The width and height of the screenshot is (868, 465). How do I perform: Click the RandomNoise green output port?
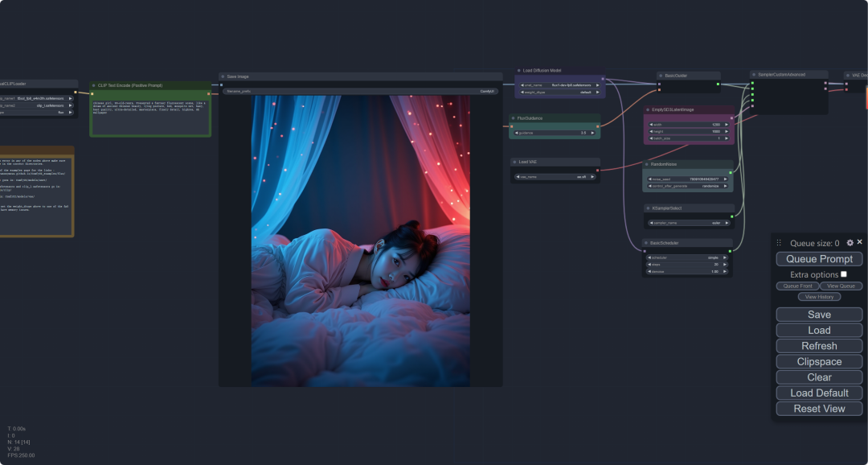[730, 172]
